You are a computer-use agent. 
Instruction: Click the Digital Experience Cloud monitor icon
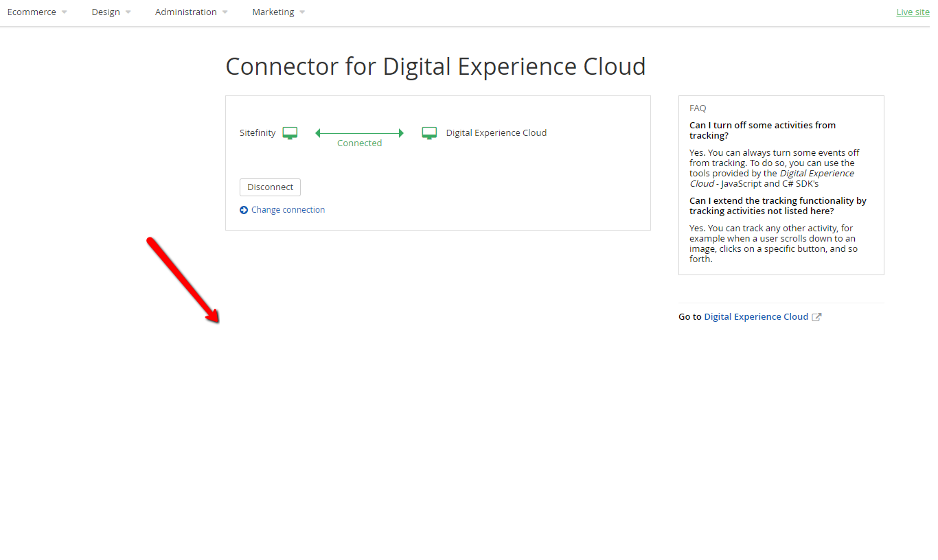[429, 133]
